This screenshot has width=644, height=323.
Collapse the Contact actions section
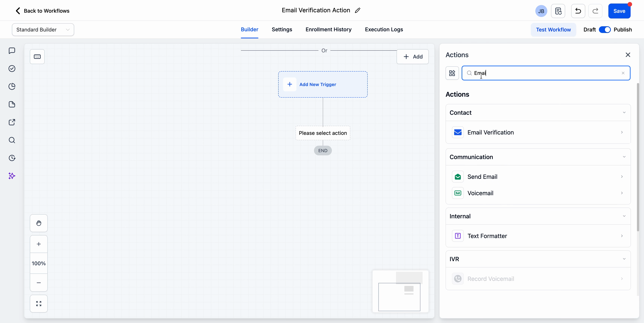coord(624,113)
